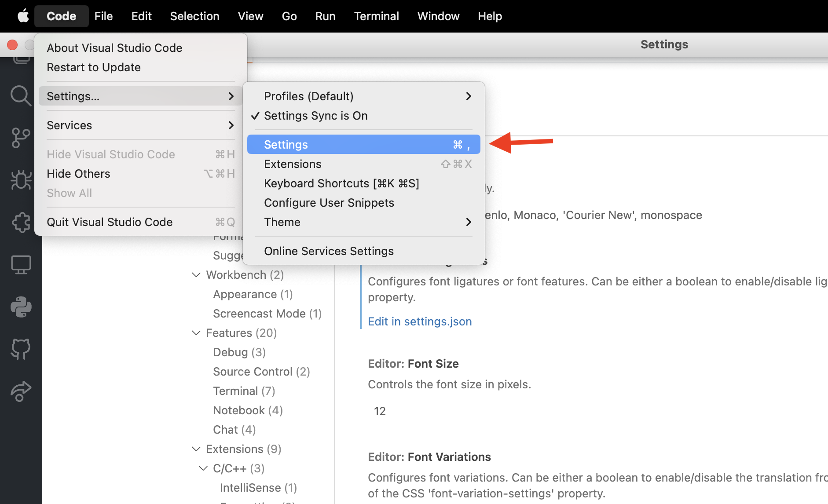Open the Edit menu
This screenshot has width=828, height=504.
(141, 16)
